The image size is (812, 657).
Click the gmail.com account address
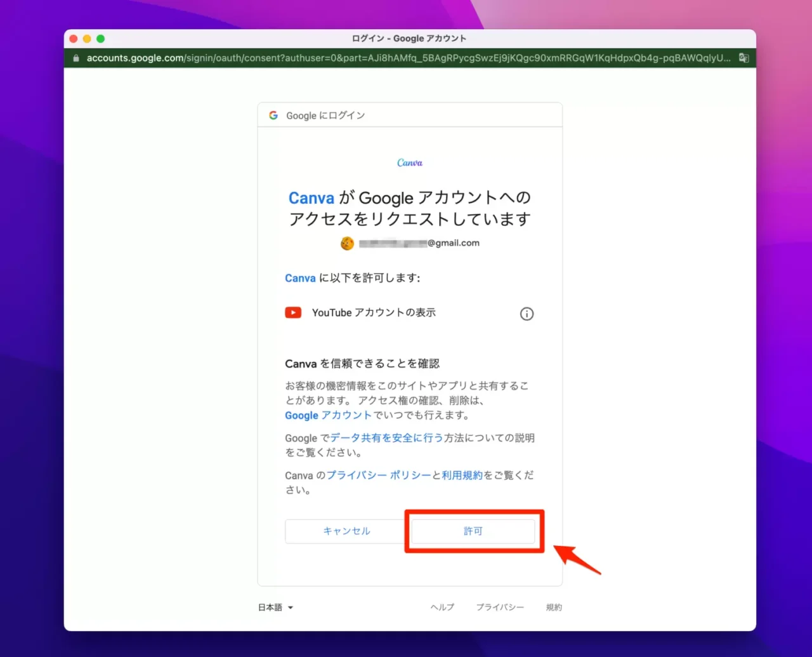[x=419, y=243]
